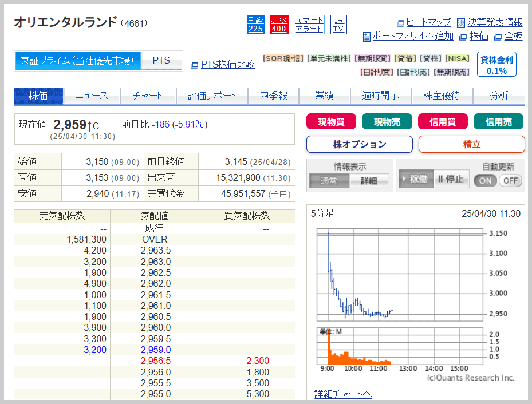
Task: Open the 評価レポート tab
Action: point(212,96)
